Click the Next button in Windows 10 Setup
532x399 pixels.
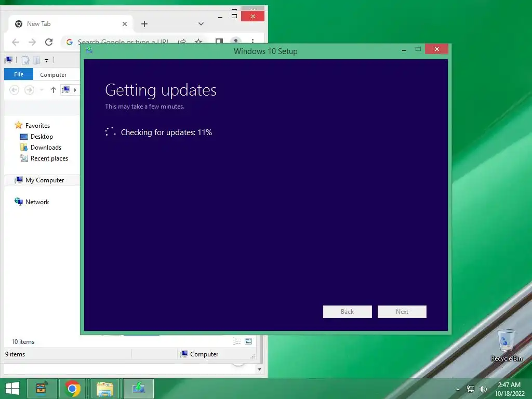click(x=402, y=312)
